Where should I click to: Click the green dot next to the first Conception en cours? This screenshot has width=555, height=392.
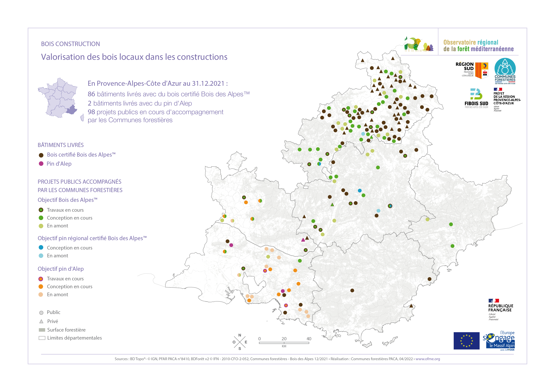[x=41, y=218]
